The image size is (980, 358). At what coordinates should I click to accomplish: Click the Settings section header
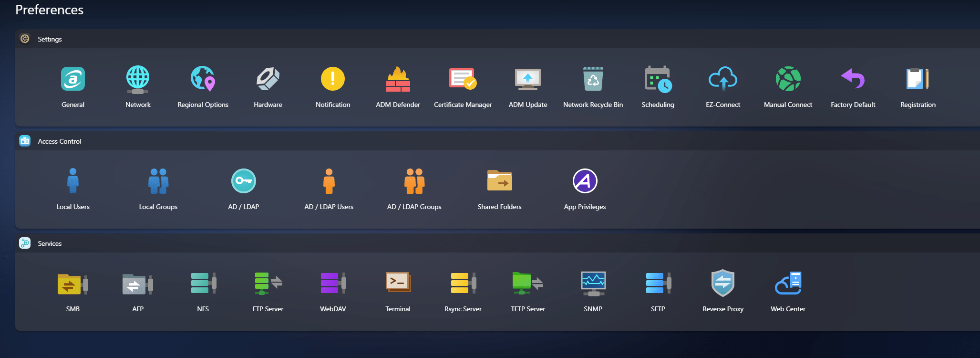click(x=497, y=39)
